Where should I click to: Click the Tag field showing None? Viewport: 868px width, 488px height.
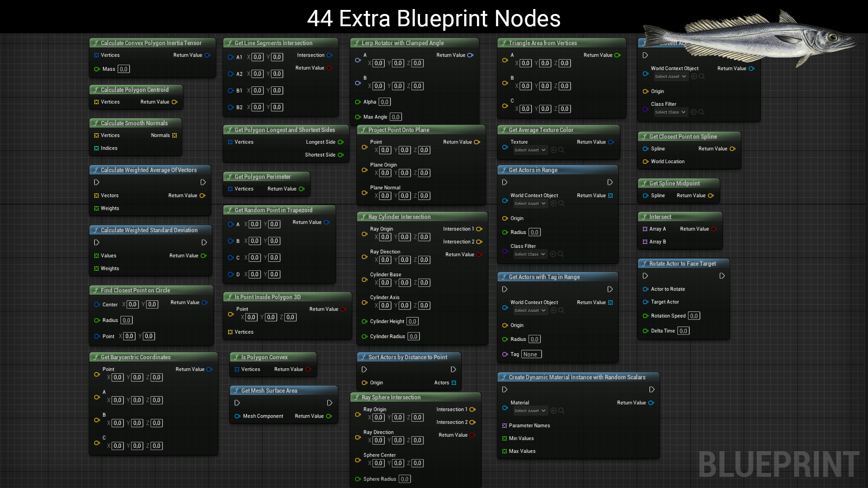click(531, 354)
